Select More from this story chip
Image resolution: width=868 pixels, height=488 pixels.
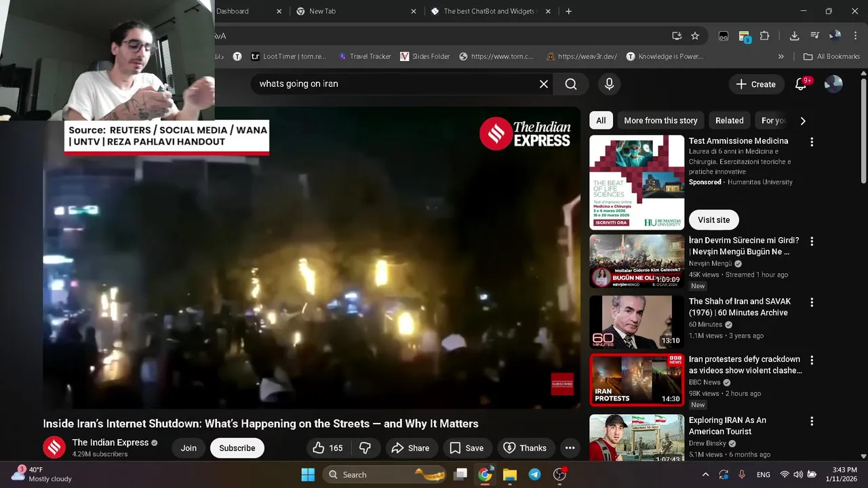click(x=660, y=121)
